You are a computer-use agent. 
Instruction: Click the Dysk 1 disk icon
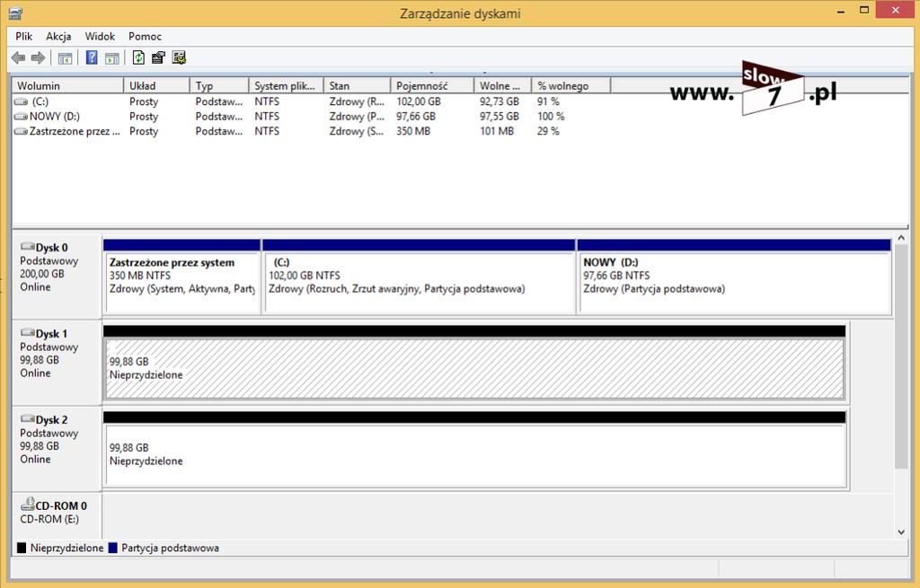[28, 332]
